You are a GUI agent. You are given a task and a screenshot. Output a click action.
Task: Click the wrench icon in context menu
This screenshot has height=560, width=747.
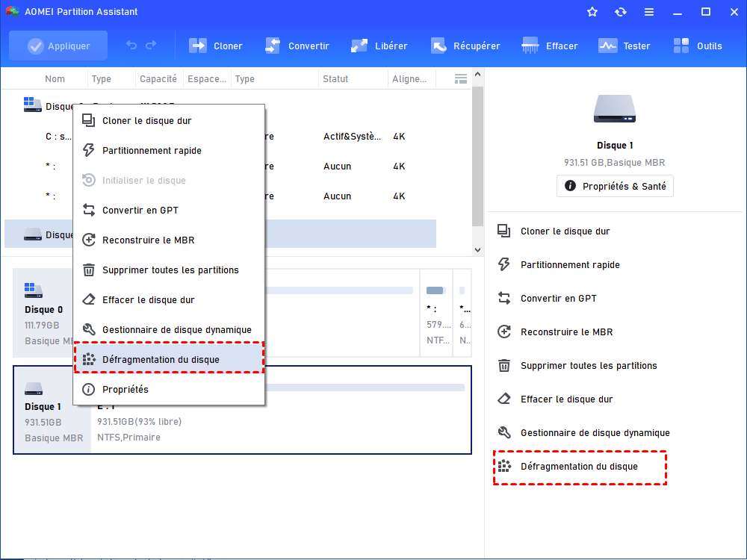pyautogui.click(x=89, y=329)
